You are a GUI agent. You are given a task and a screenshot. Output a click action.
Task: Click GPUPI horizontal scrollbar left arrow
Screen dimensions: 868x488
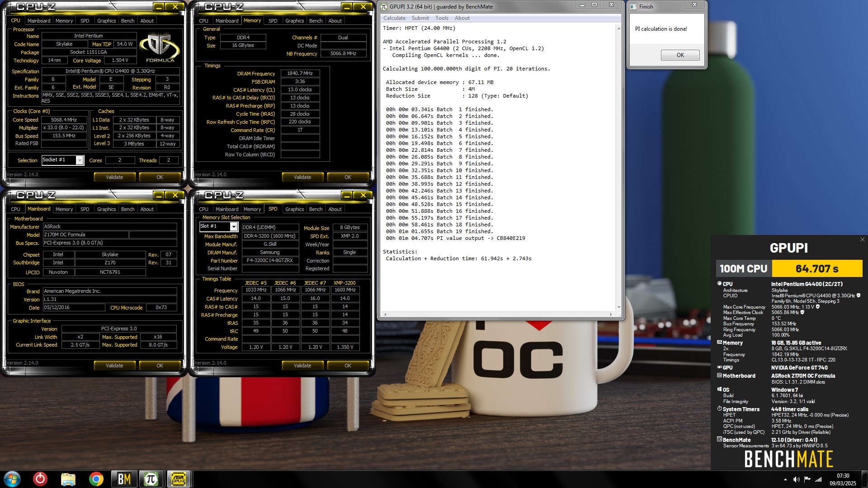[385, 314]
